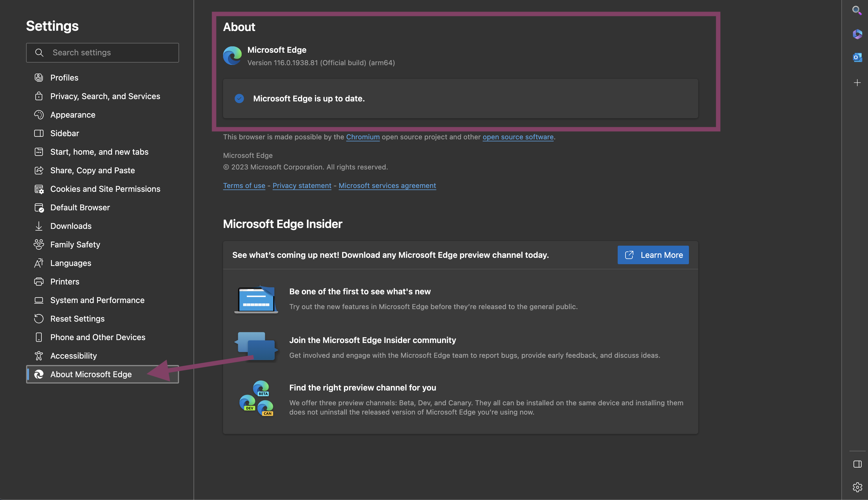Go to Privacy, Search, and Services
Screen dimensions: 868x500
point(102,96)
